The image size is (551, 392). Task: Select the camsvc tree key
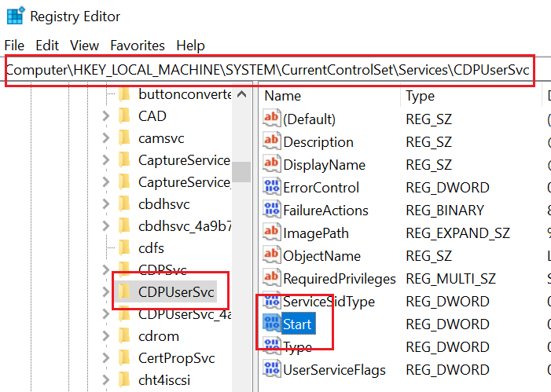coord(161,138)
